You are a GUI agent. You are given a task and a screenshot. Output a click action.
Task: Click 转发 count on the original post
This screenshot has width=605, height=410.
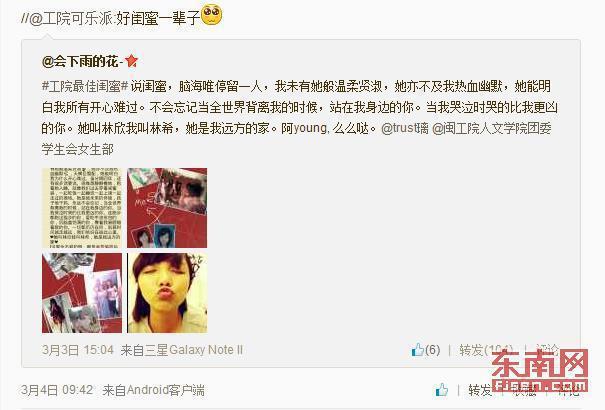486,350
